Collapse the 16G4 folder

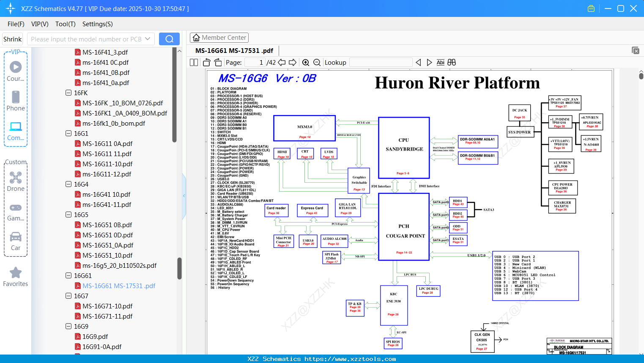click(x=69, y=184)
